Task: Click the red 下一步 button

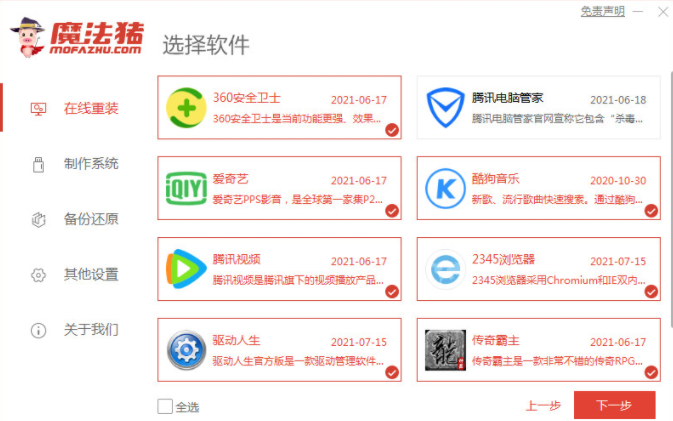Action: (614, 405)
